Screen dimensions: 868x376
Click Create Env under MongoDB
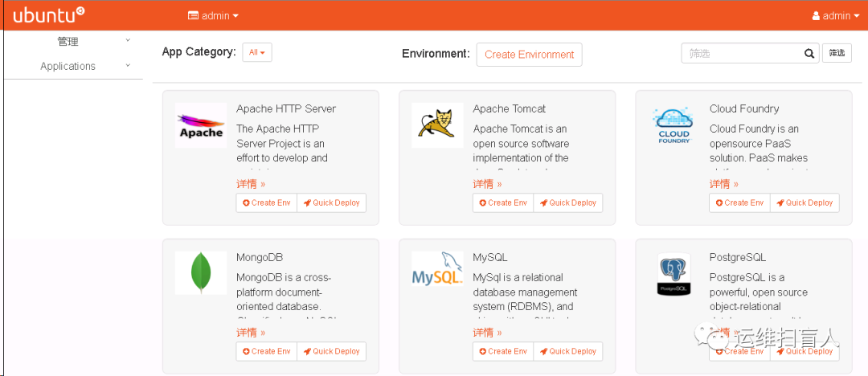267,351
